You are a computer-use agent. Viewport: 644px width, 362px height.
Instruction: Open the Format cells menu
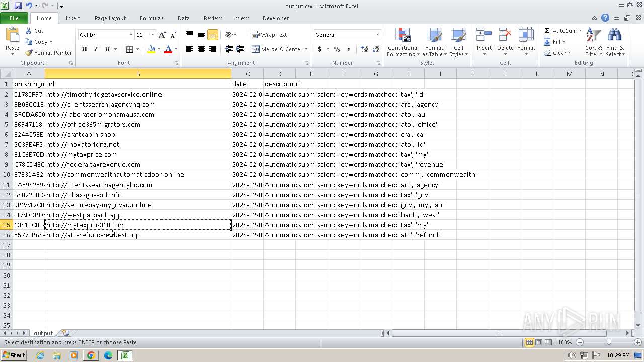coord(526,43)
